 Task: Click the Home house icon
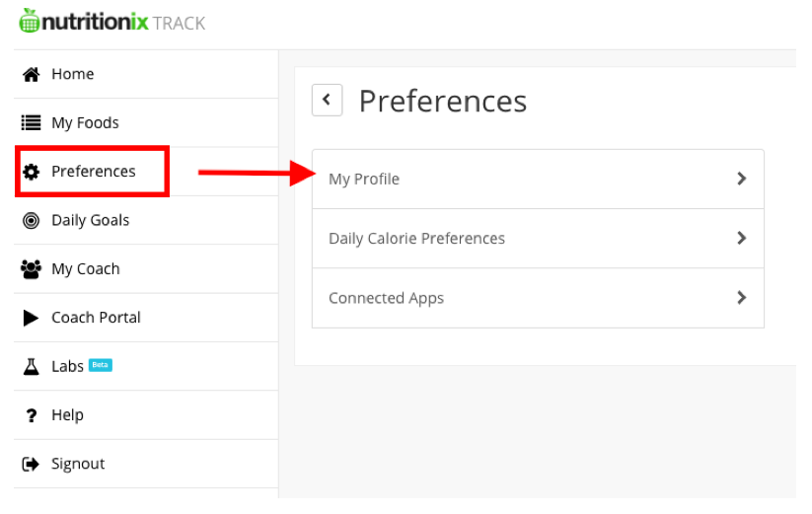[31, 75]
